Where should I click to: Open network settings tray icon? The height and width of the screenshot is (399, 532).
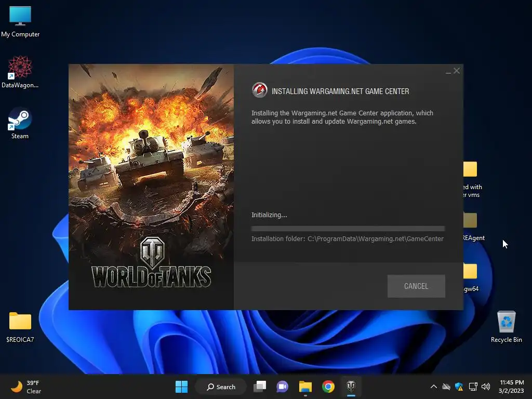[x=473, y=387]
